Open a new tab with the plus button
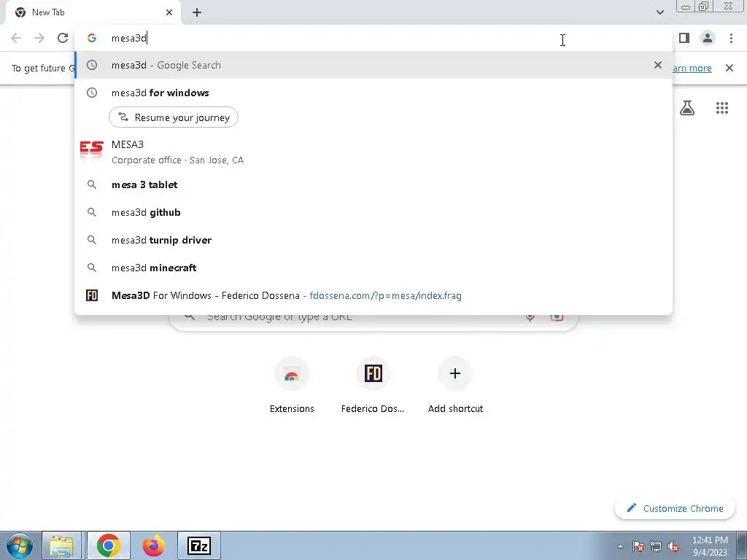 [197, 12]
